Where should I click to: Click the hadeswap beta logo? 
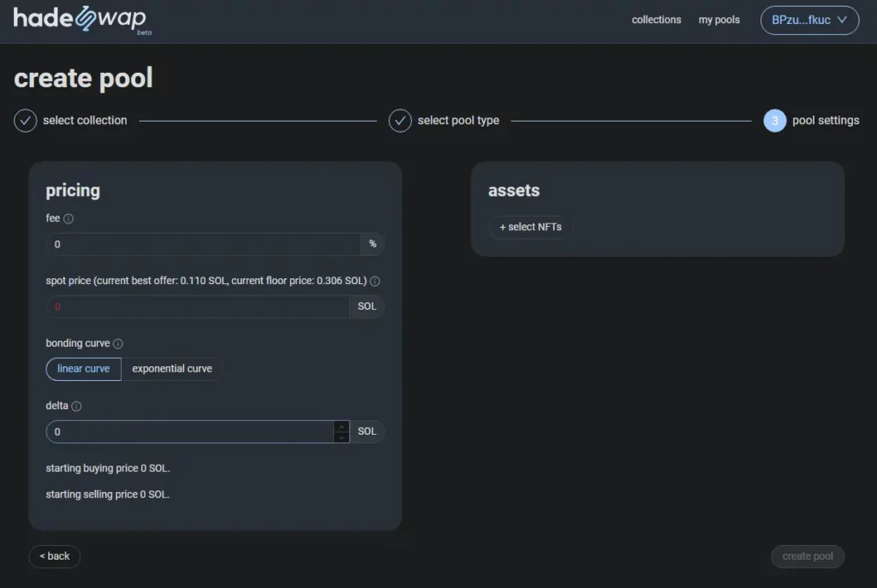pyautogui.click(x=82, y=21)
